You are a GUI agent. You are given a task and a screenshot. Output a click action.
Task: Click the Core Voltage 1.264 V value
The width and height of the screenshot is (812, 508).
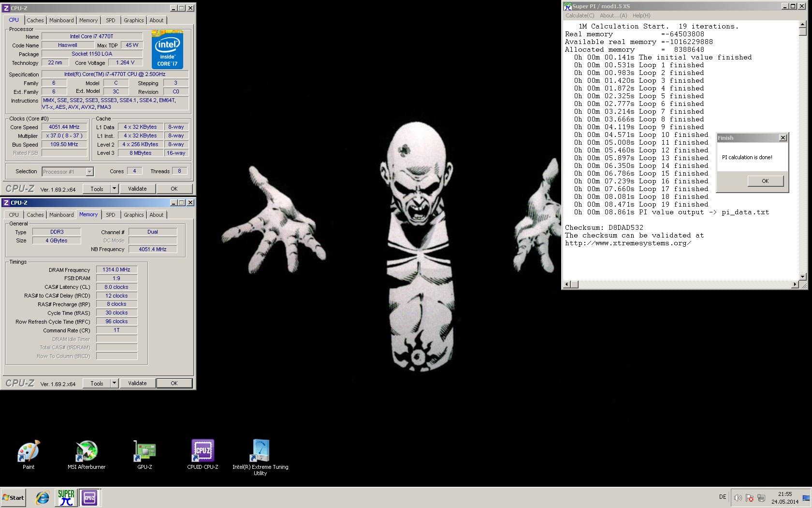point(126,62)
